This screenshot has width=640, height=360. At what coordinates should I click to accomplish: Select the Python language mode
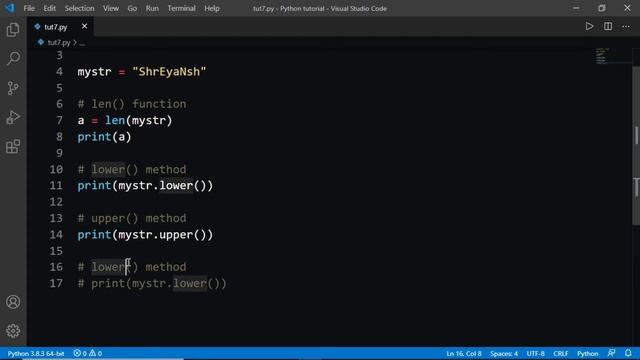[587, 353]
